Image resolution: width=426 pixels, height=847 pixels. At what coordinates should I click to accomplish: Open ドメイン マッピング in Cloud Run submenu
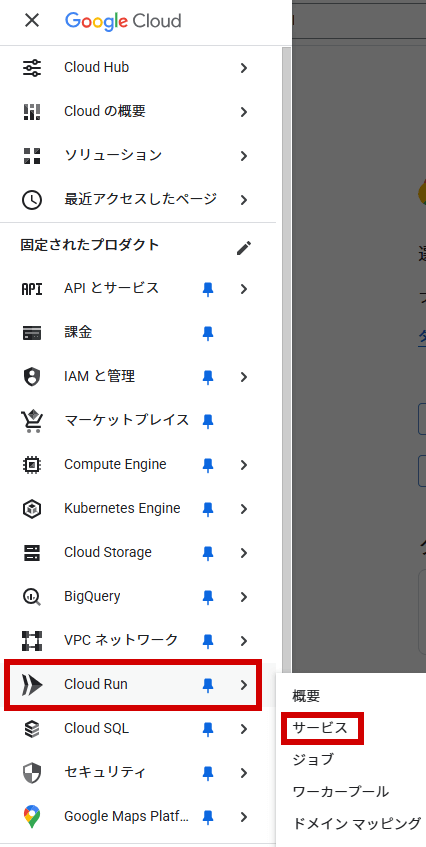coord(356,823)
